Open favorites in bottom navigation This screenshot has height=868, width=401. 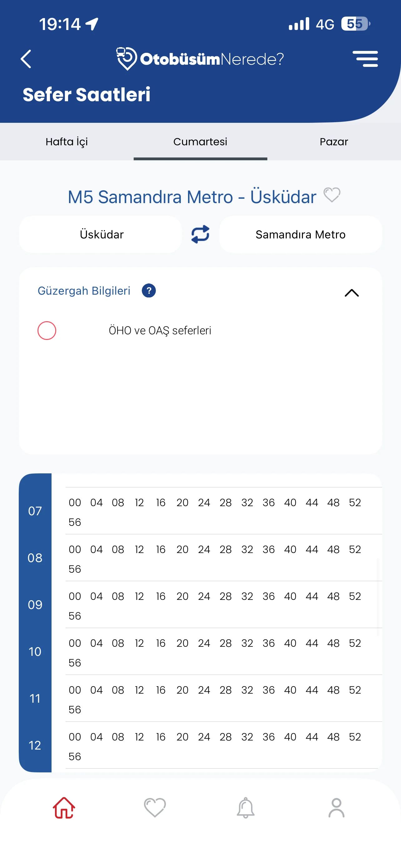[155, 808]
